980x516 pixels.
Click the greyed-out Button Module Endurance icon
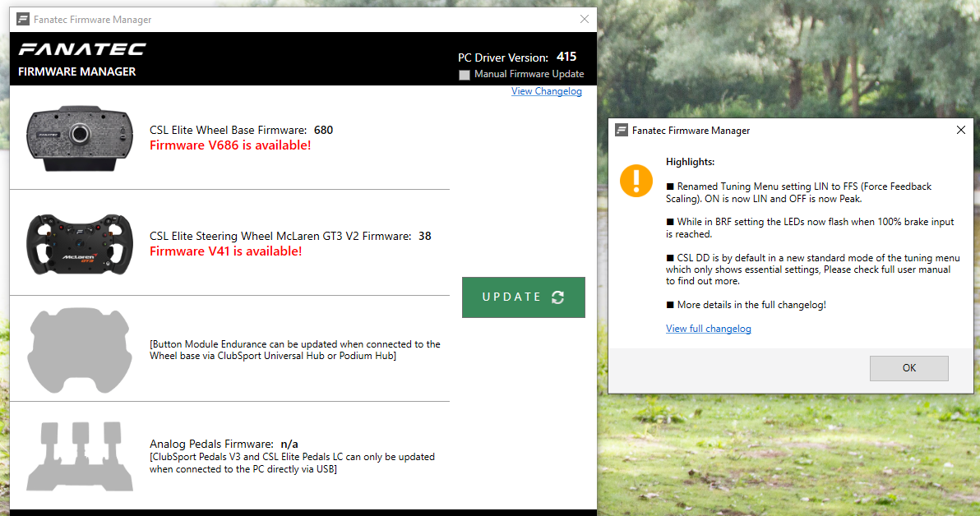point(80,349)
